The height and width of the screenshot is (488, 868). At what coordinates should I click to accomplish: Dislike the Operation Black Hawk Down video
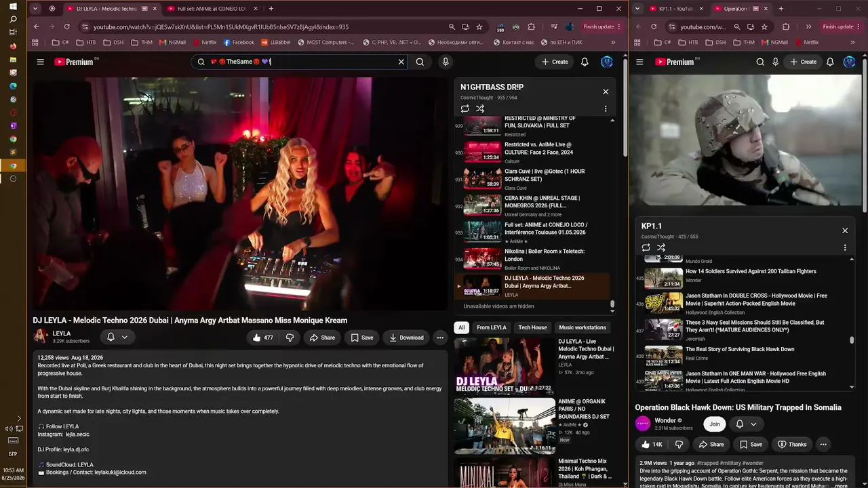[679, 445]
